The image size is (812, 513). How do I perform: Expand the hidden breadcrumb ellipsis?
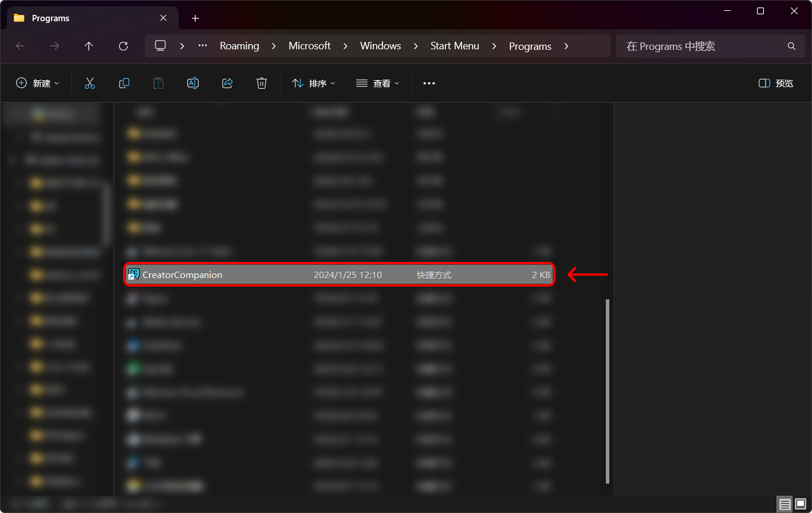(x=203, y=46)
